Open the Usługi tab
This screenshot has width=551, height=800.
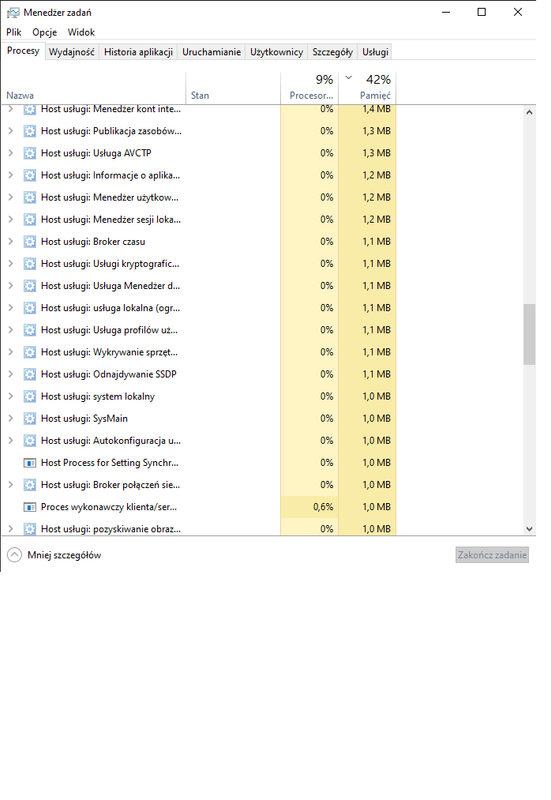coord(375,52)
